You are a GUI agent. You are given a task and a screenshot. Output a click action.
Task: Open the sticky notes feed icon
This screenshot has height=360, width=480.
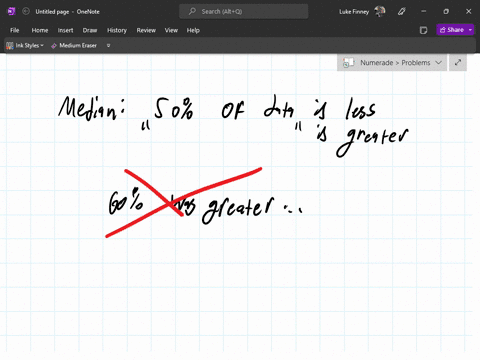pyautogui.click(x=423, y=30)
